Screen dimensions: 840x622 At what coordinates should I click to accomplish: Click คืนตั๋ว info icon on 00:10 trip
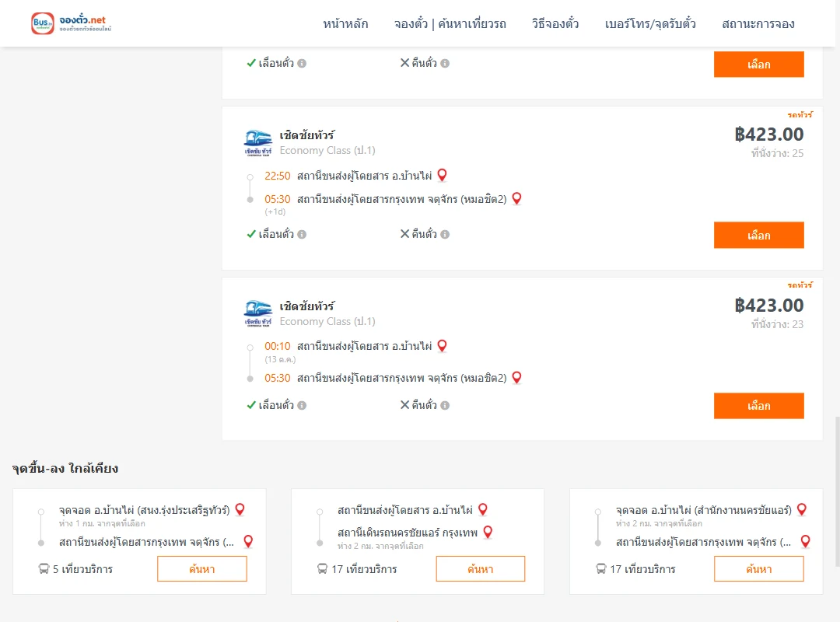pos(445,406)
